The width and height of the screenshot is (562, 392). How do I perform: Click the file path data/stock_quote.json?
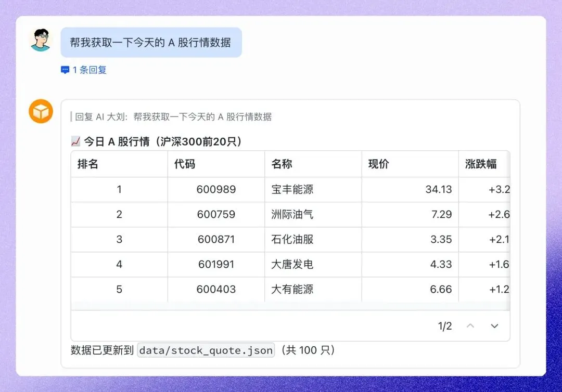[206, 350]
